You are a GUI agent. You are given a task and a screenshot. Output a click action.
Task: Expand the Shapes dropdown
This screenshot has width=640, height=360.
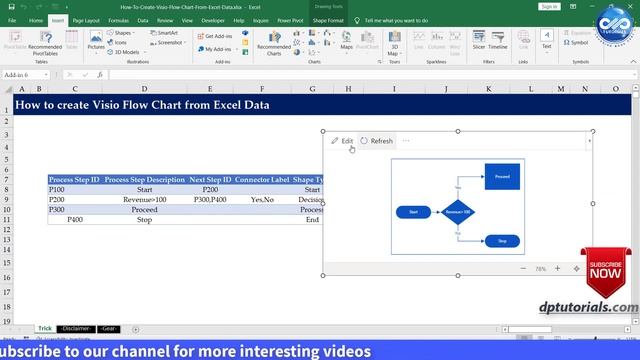(134, 33)
